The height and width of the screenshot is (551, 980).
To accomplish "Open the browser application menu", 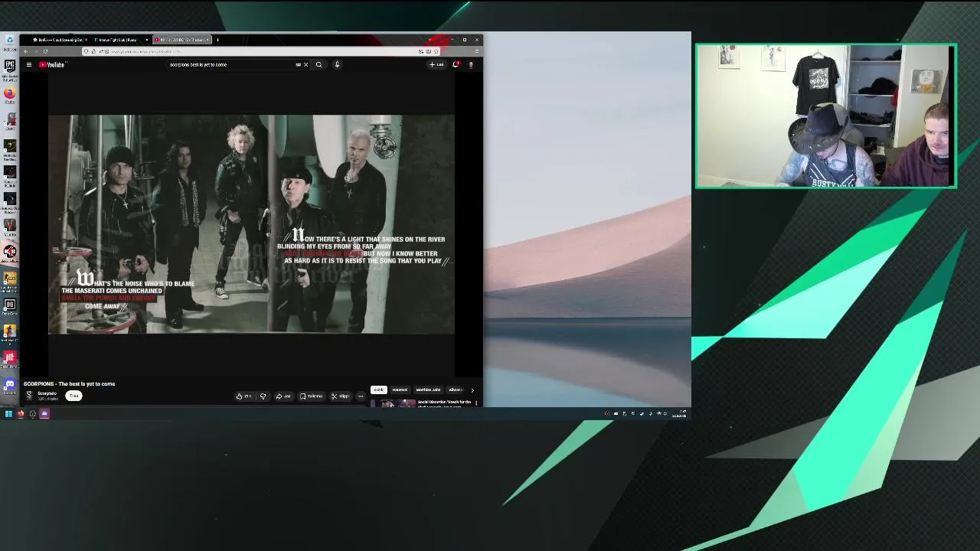I will pos(476,51).
